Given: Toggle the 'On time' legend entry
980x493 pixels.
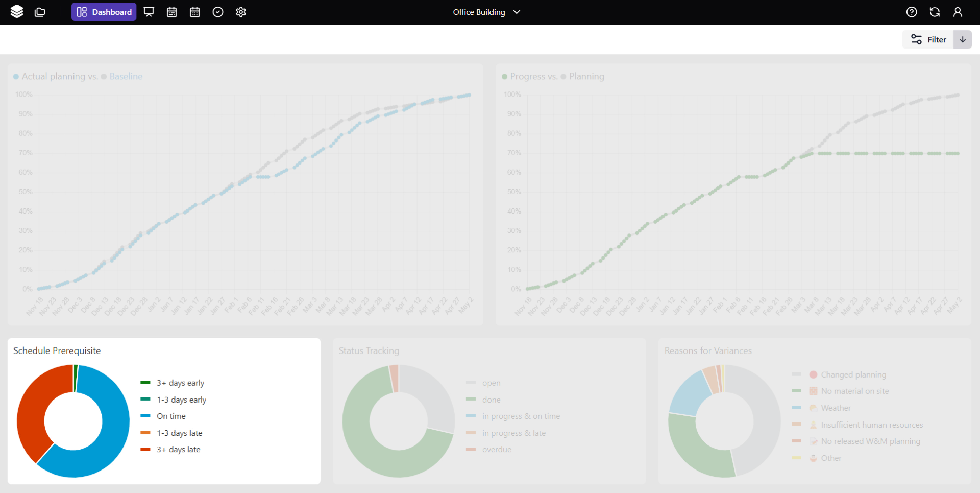Looking at the screenshot, I should (x=171, y=416).
